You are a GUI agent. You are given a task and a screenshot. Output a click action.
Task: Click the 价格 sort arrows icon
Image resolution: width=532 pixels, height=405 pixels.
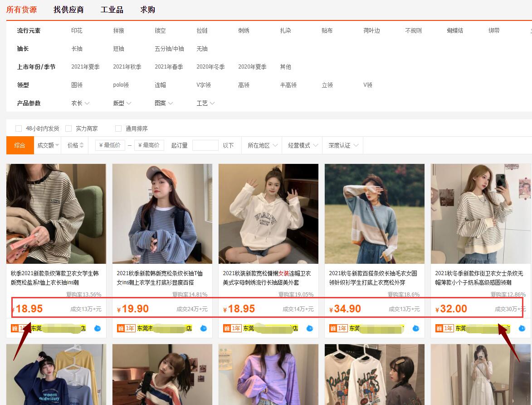coord(82,145)
